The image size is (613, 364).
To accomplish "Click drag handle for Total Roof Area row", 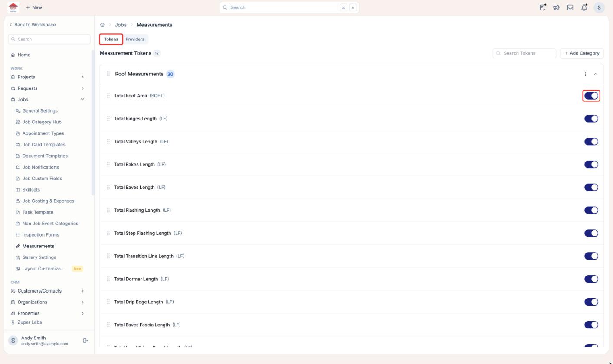I will point(108,96).
